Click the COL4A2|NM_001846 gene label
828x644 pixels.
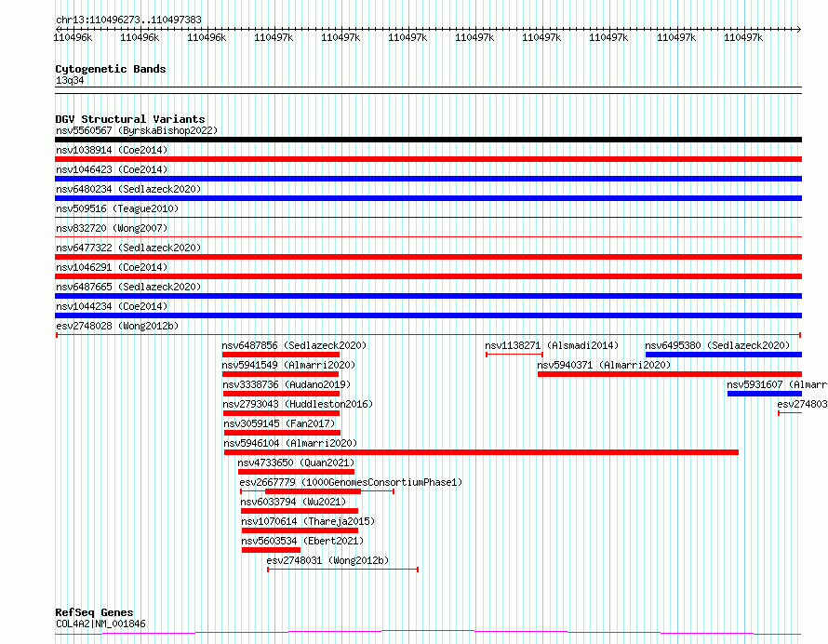[100, 624]
